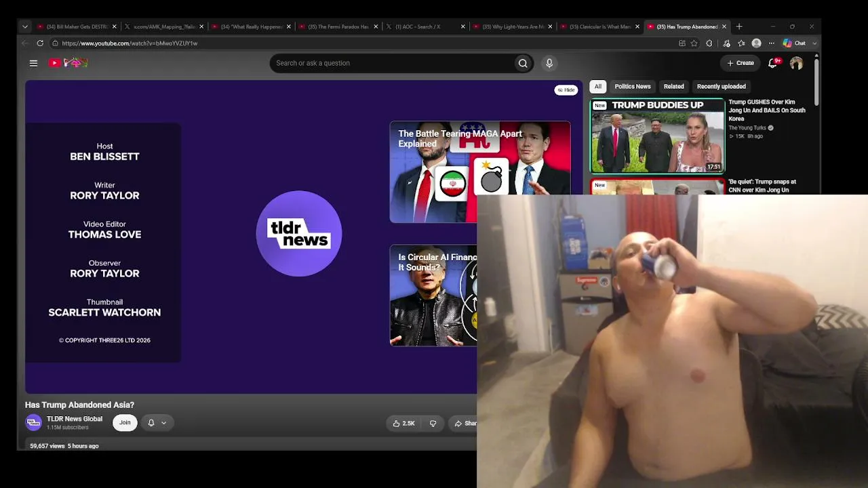Click the Create button
Image resolution: width=868 pixels, height=488 pixels.
[x=741, y=63]
